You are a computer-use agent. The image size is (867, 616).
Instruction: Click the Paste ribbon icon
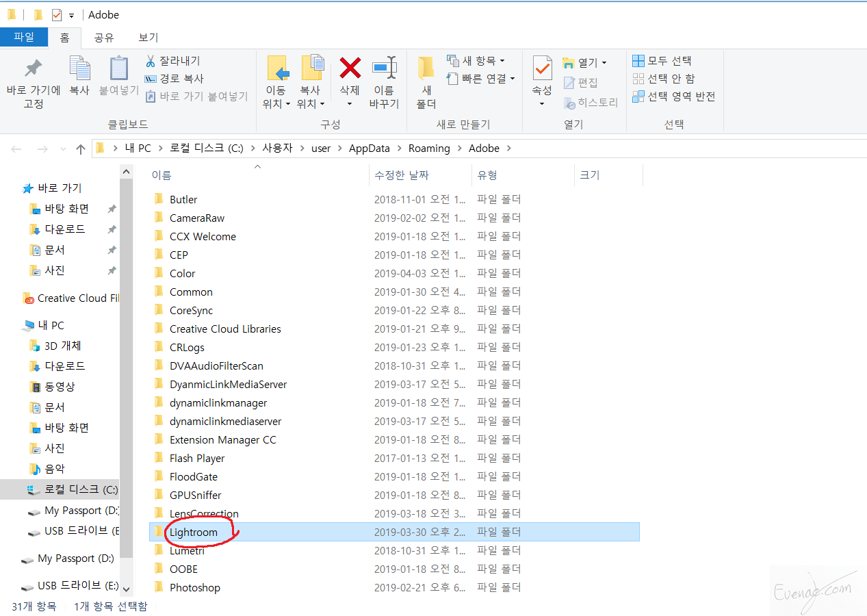119,68
